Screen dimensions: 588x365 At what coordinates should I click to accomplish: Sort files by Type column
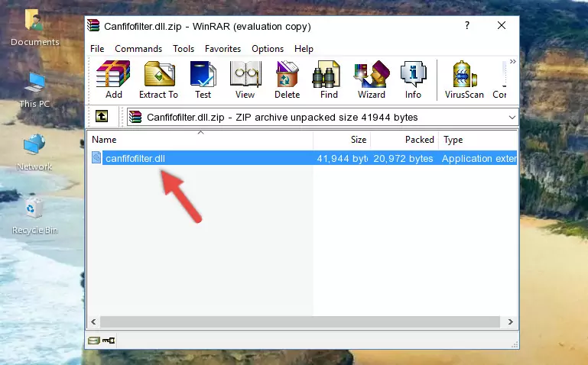tap(478, 140)
